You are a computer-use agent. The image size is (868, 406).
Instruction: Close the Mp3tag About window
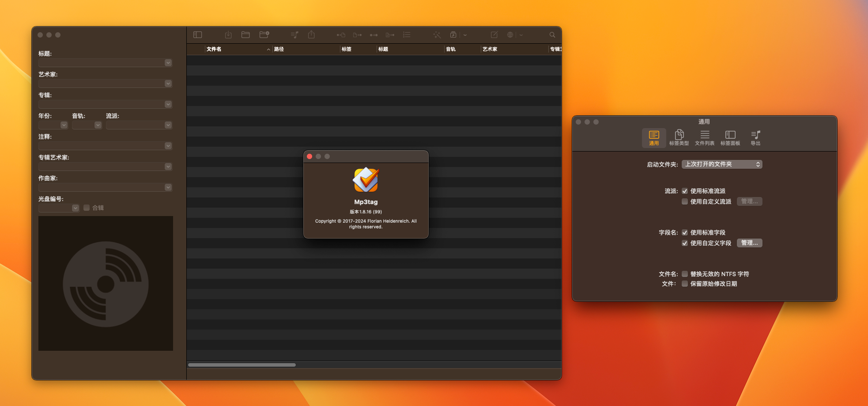(309, 156)
